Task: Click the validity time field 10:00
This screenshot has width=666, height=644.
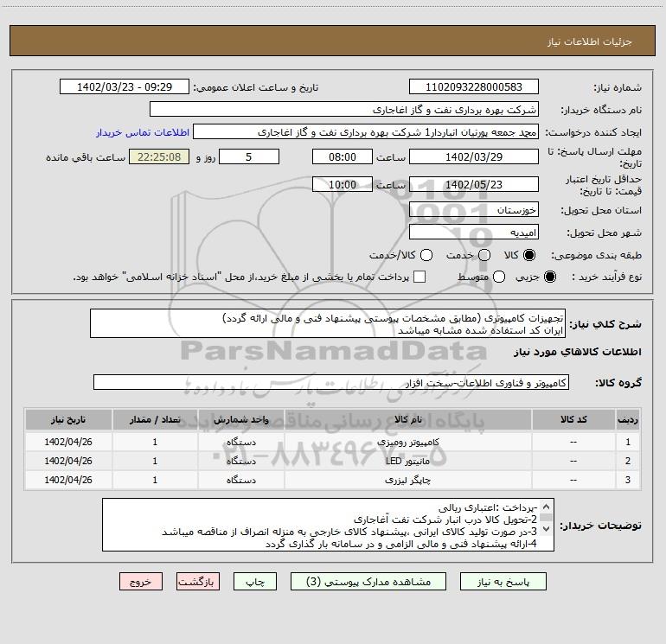Action: [x=343, y=184]
